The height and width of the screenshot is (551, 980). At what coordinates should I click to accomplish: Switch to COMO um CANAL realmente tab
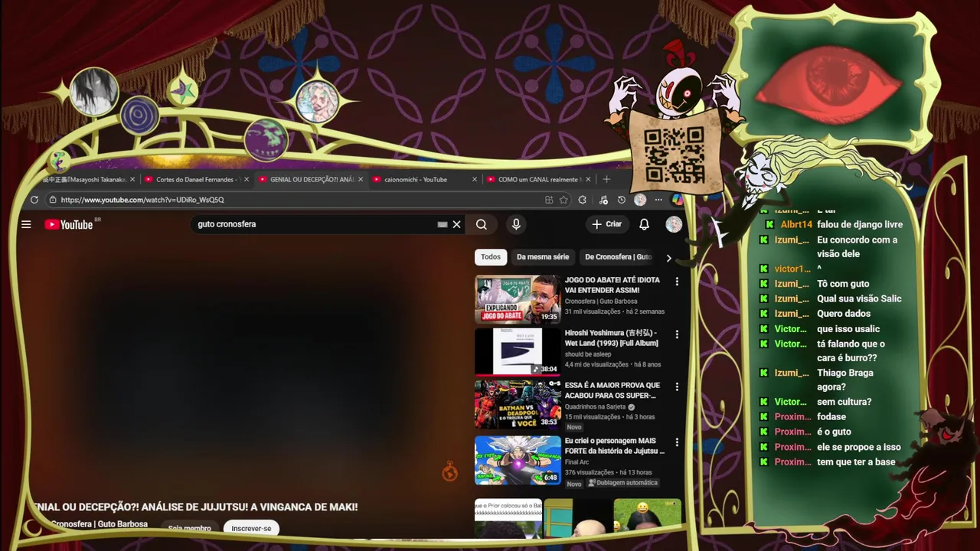coord(538,179)
